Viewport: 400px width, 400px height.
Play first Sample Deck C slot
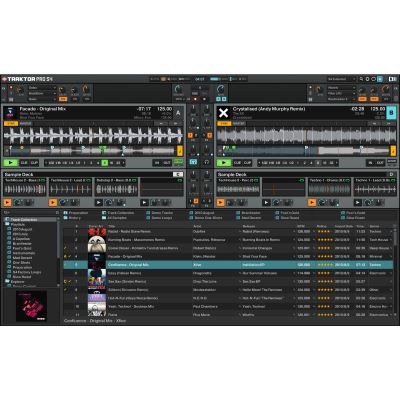tap(7, 202)
